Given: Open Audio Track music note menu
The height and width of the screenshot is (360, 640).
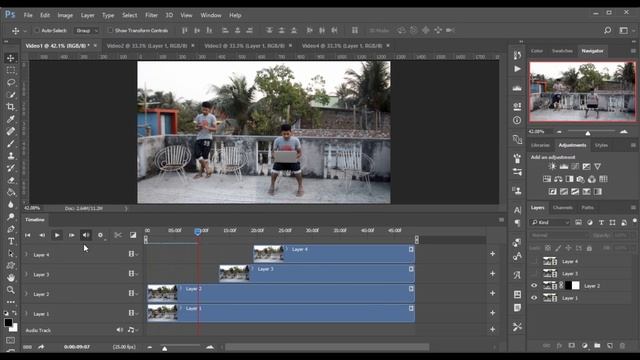Looking at the screenshot, I should pyautogui.click(x=133, y=330).
